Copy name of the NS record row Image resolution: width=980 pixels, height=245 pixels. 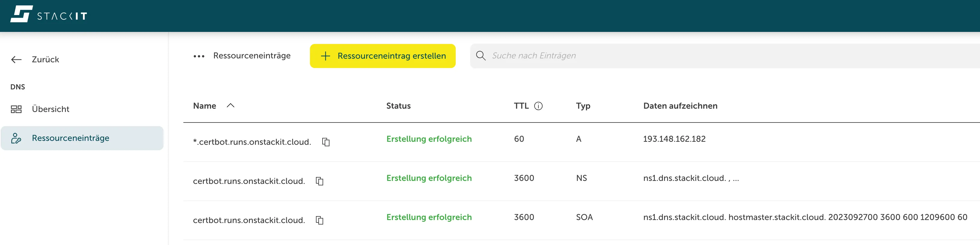320,181
